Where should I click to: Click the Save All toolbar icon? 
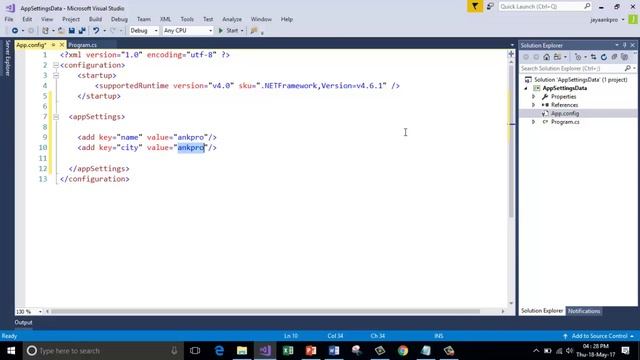coord(82,31)
